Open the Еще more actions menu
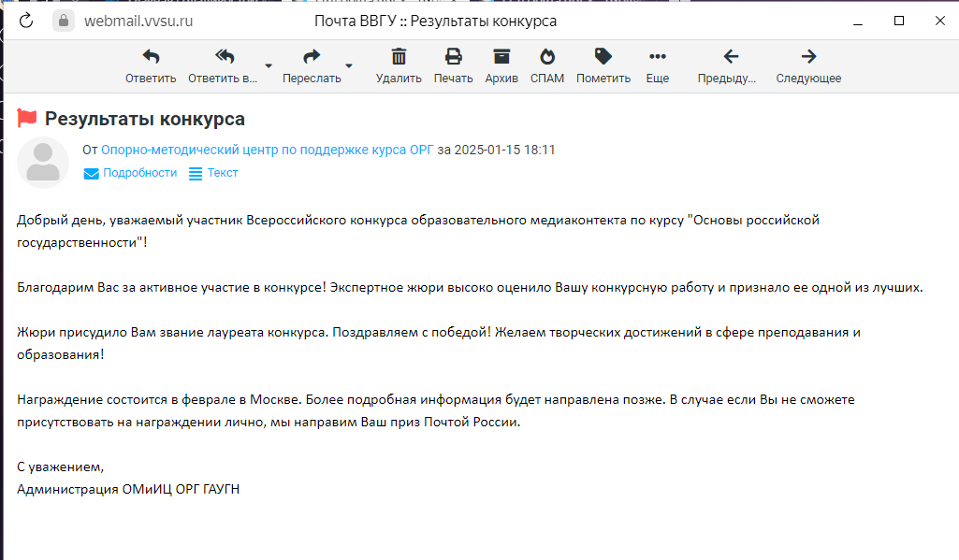Viewport: 959px width, 560px height. click(x=658, y=57)
